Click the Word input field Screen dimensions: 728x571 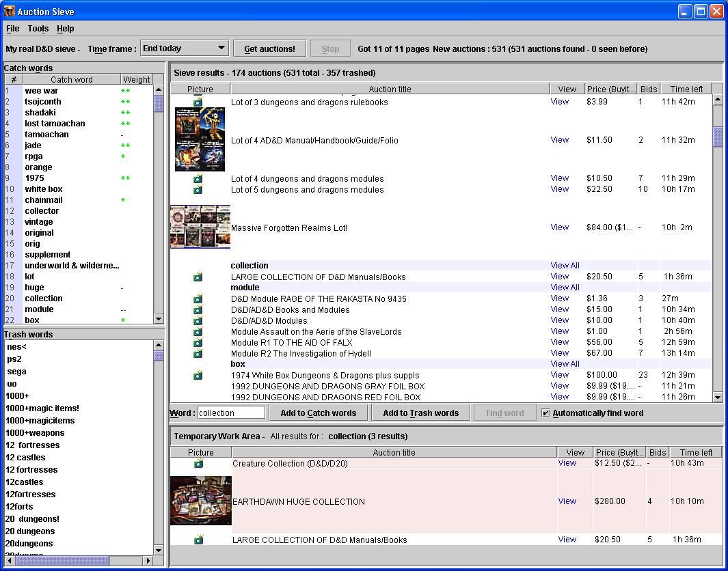pyautogui.click(x=231, y=413)
